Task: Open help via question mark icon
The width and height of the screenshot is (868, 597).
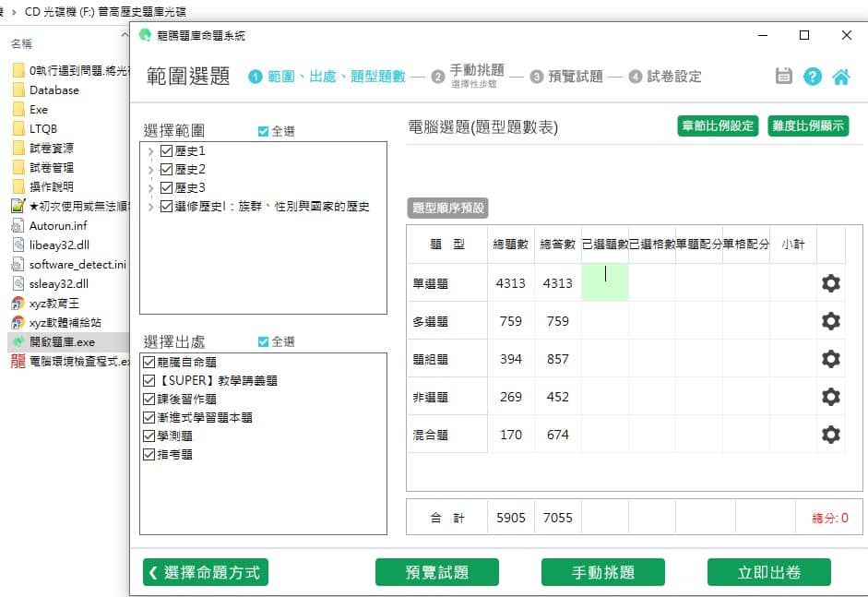Action: [812, 76]
